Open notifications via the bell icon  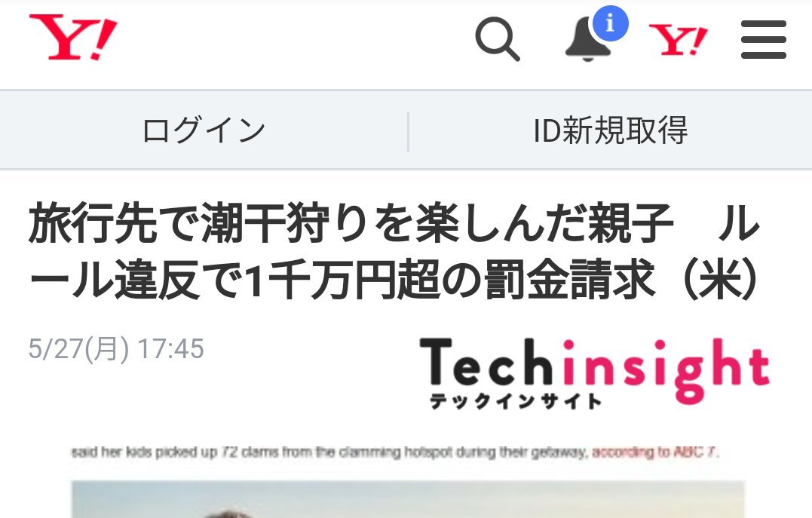[588, 40]
